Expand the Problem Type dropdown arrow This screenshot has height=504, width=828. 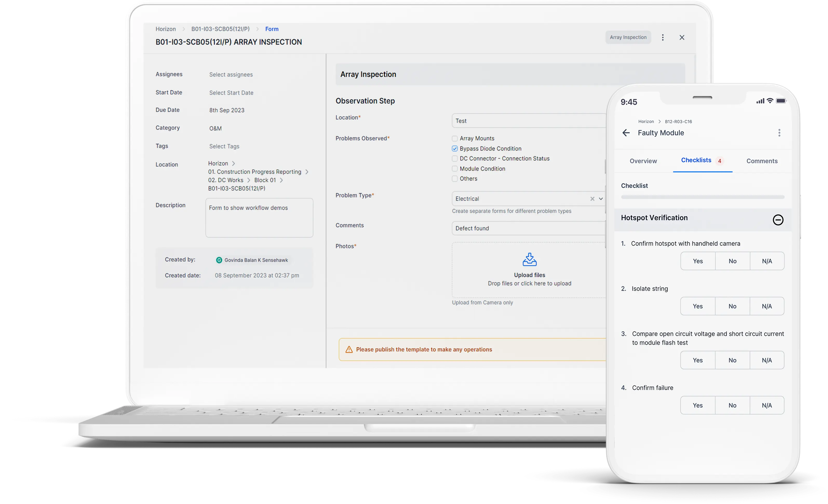(x=601, y=199)
